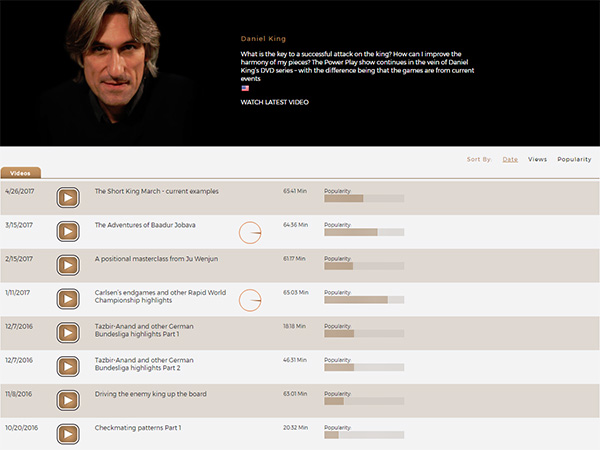Play Tazbir-Anand Bundesliga highlights Part 1
This screenshot has width=600, height=450.
(67, 334)
